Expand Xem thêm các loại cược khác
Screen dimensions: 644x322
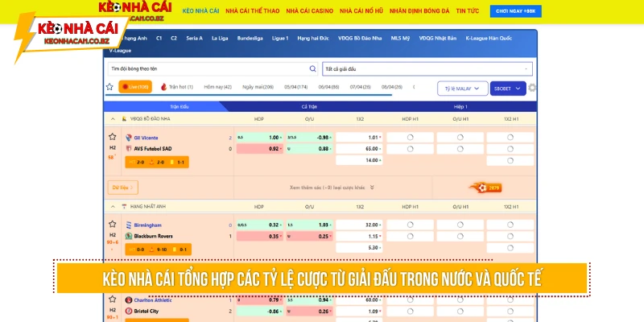(x=332, y=188)
